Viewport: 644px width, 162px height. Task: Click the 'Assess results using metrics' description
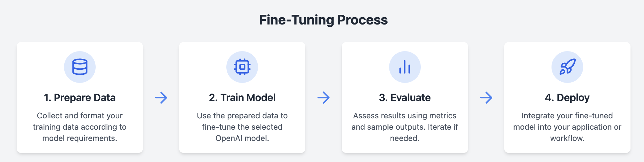tap(405, 116)
